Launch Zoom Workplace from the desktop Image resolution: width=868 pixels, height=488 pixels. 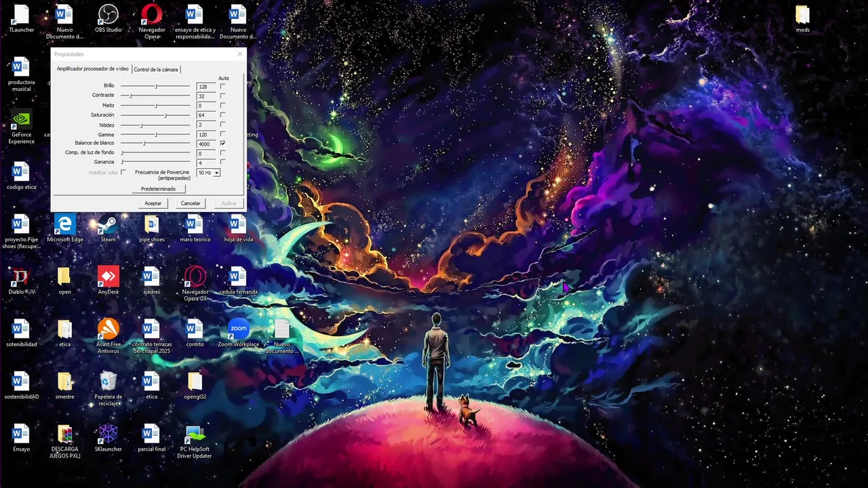point(238,333)
